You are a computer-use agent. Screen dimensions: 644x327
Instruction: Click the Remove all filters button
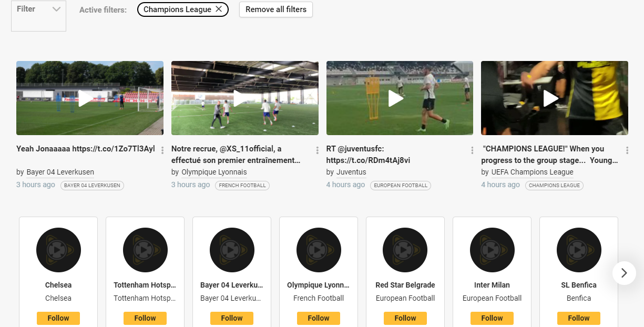pyautogui.click(x=276, y=9)
